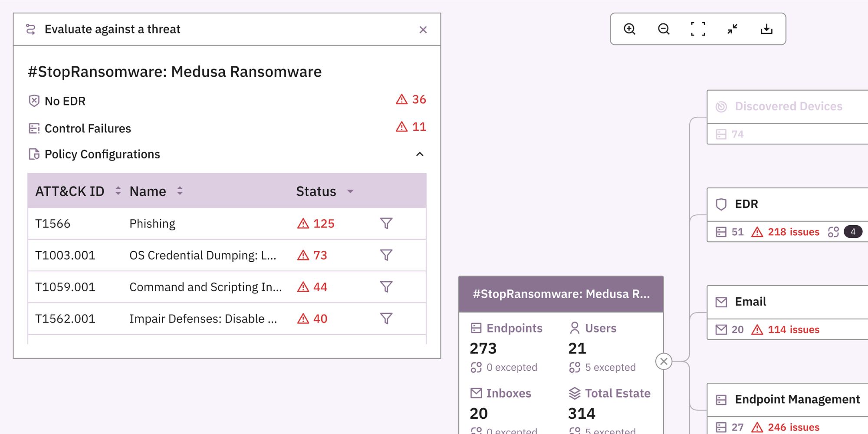Click the Command and Scripting In... name
The width and height of the screenshot is (868, 434).
206,287
